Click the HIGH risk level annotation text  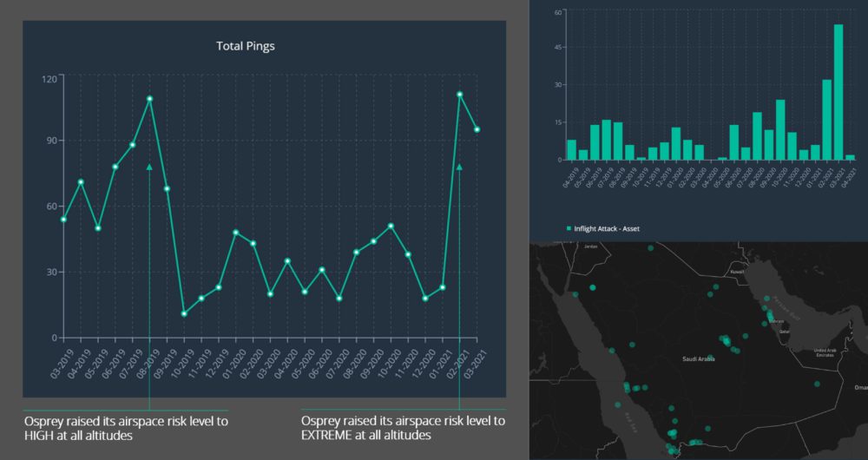pyautogui.click(x=126, y=428)
